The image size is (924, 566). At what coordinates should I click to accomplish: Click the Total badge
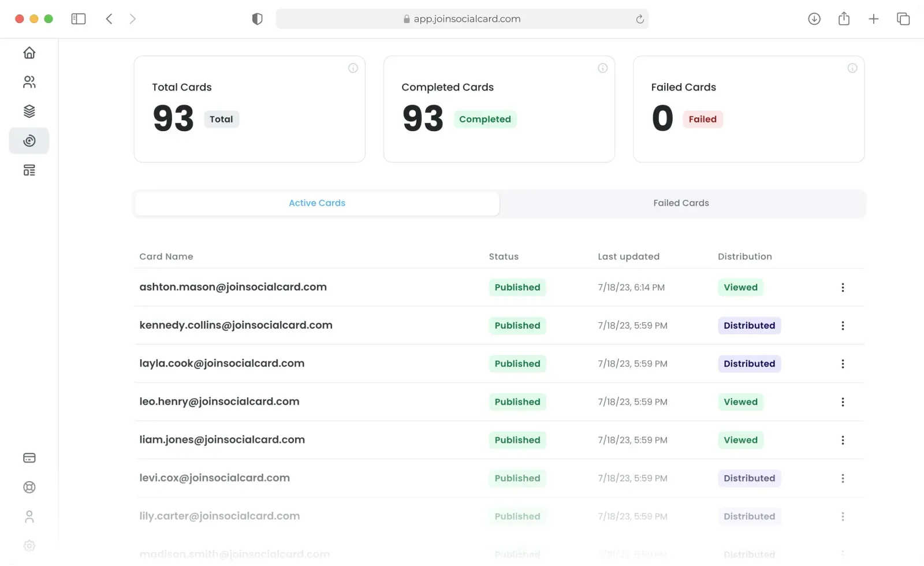pyautogui.click(x=221, y=120)
